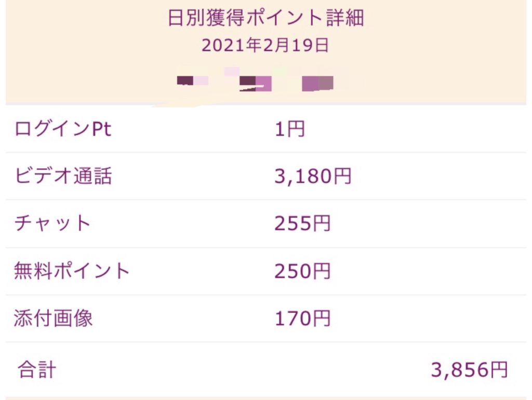
Task: Select the ログインPt row label
Action: click(x=62, y=129)
